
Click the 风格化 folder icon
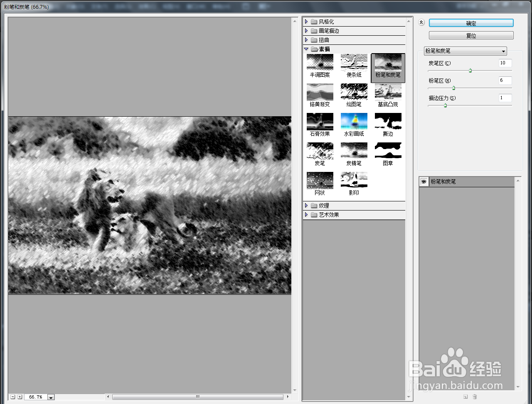[314, 22]
